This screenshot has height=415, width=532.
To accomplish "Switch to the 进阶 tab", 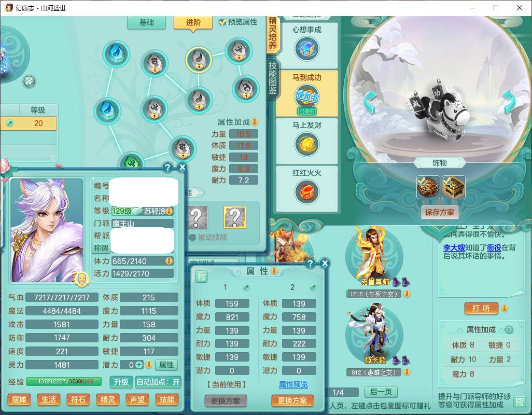I will [x=193, y=22].
